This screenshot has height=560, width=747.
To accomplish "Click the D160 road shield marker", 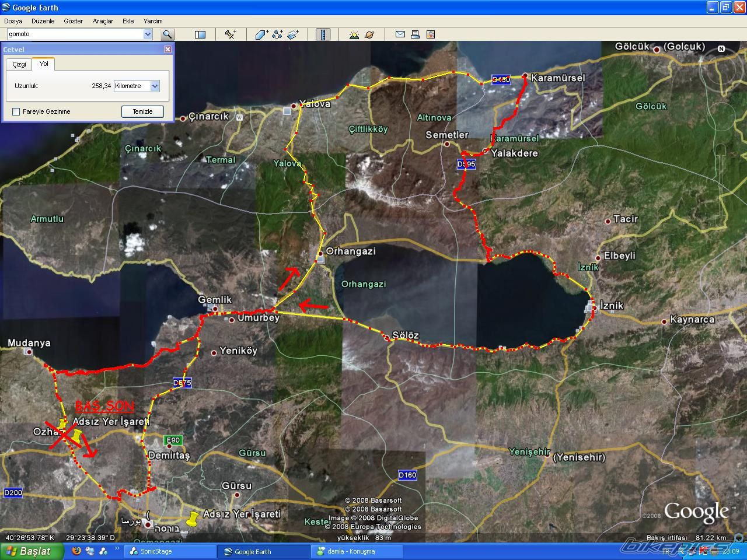I will click(x=407, y=475).
